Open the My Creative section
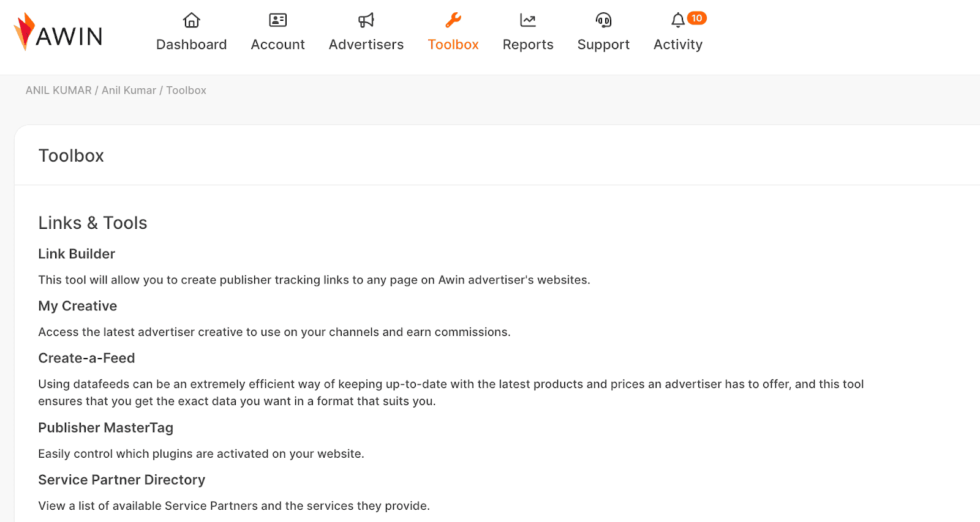 78,306
